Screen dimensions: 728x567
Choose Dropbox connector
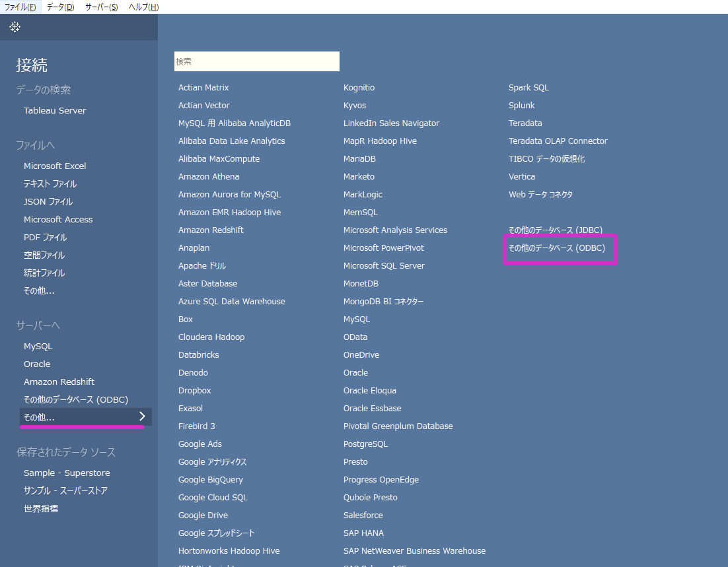coord(194,391)
